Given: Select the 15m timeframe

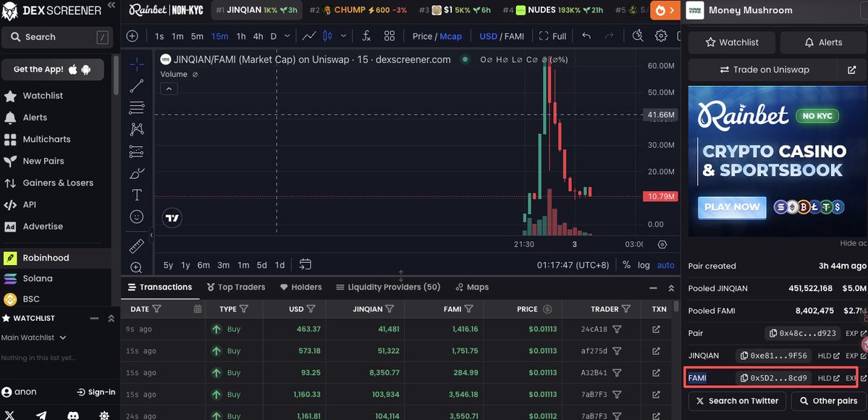Looking at the screenshot, I should [220, 36].
